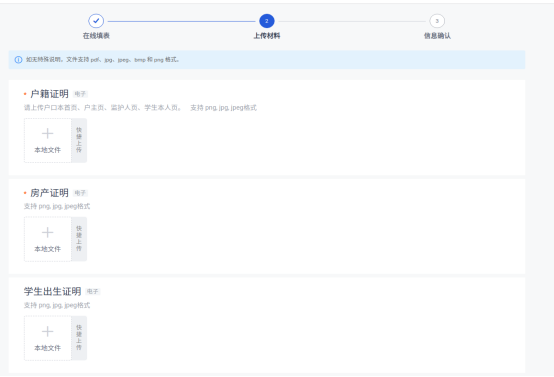Click the 信息确认 step label
The height and width of the screenshot is (377, 554).
click(437, 36)
